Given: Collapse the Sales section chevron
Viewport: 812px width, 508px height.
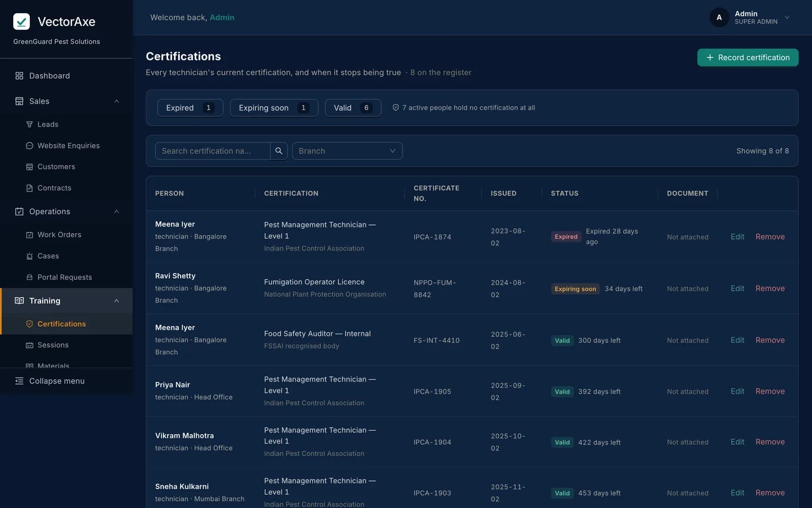Looking at the screenshot, I should pyautogui.click(x=117, y=101).
